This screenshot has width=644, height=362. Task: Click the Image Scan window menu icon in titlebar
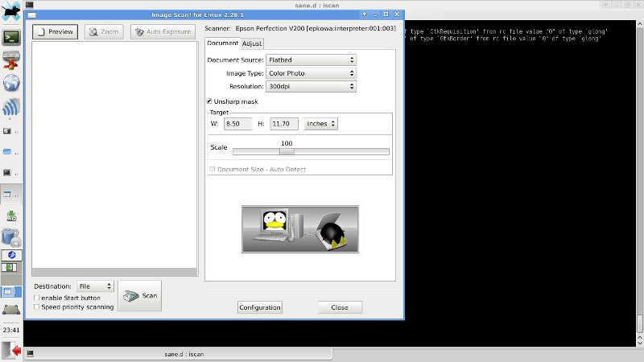(x=31, y=14)
